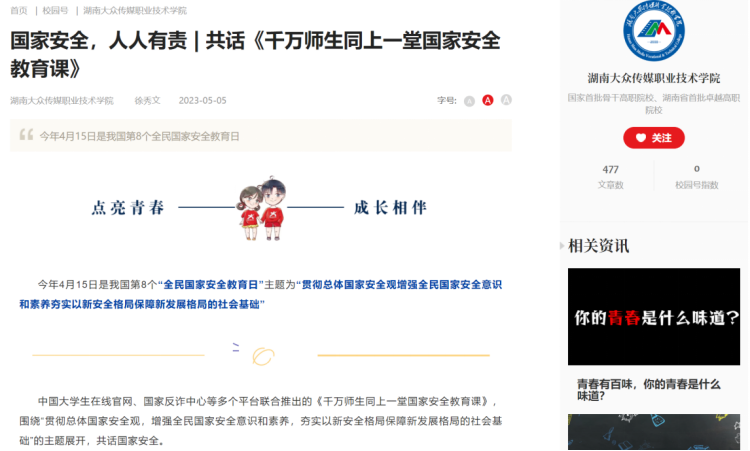Select the large font size icon

click(506, 100)
